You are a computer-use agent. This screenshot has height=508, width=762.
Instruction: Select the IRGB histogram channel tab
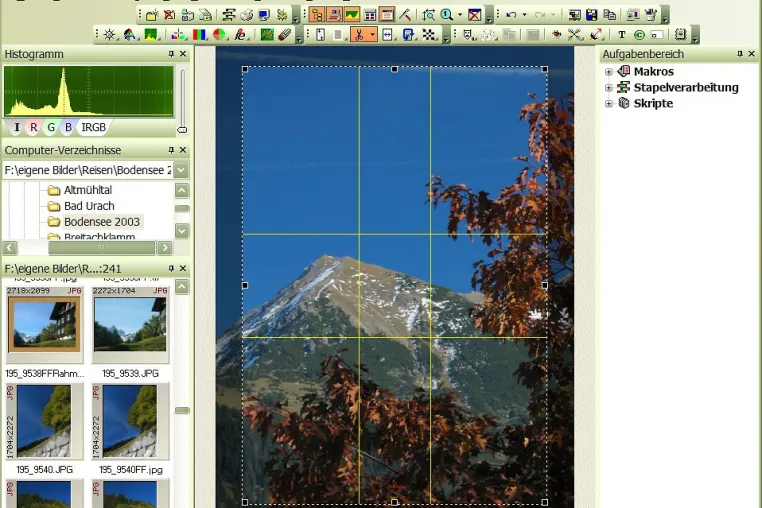coord(93,127)
